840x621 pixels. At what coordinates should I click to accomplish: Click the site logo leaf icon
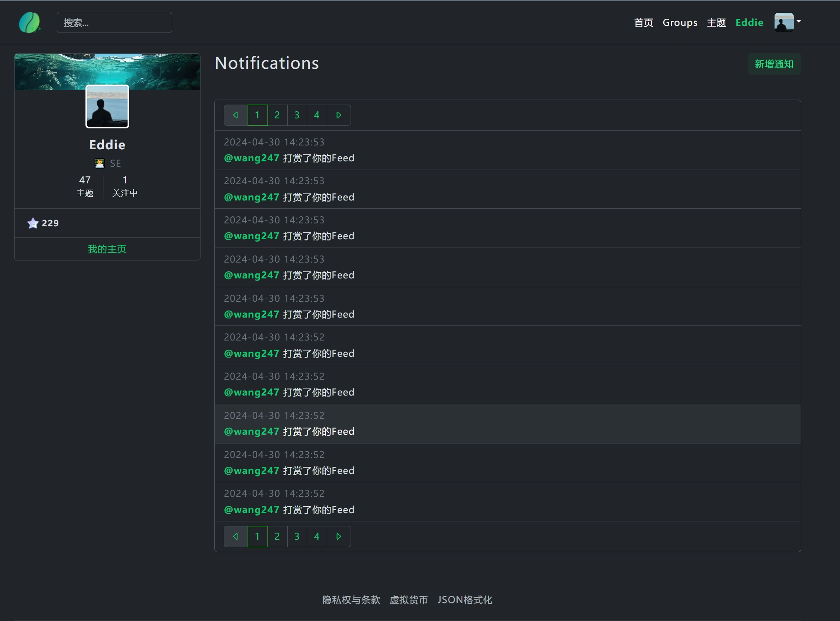31,22
